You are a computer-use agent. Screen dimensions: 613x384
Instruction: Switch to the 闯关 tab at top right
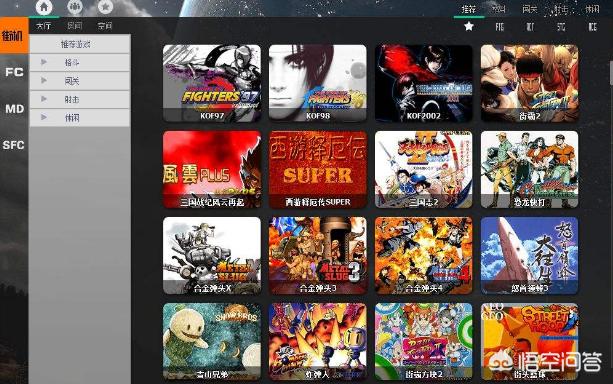[530, 9]
